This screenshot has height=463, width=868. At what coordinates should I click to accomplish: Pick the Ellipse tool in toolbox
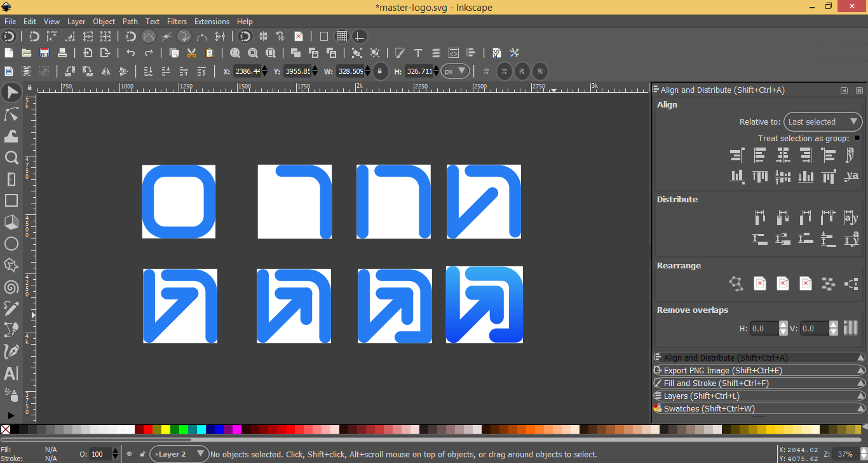click(11, 244)
